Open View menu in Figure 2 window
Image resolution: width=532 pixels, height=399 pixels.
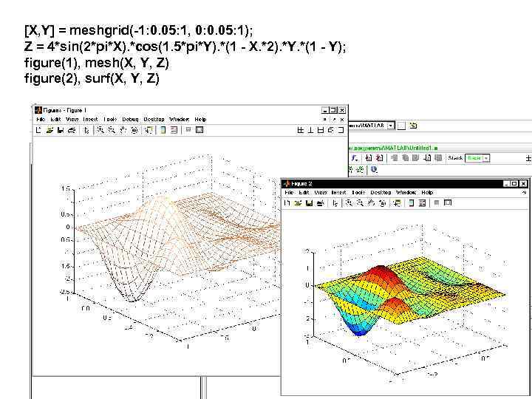(x=320, y=192)
